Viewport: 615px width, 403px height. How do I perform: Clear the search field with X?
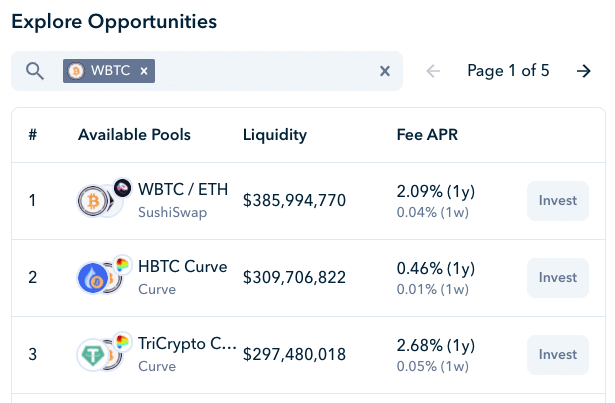click(384, 71)
